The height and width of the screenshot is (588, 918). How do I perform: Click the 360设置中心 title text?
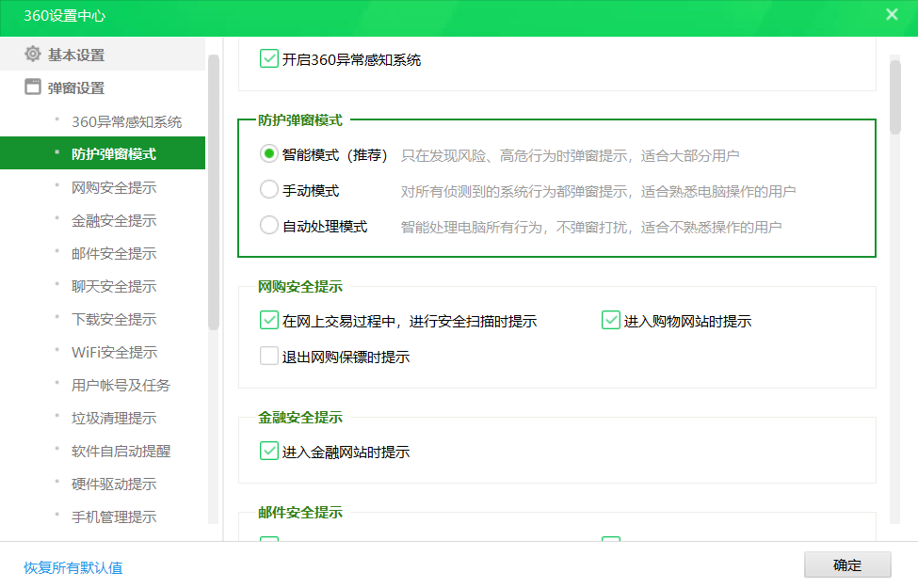[64, 16]
